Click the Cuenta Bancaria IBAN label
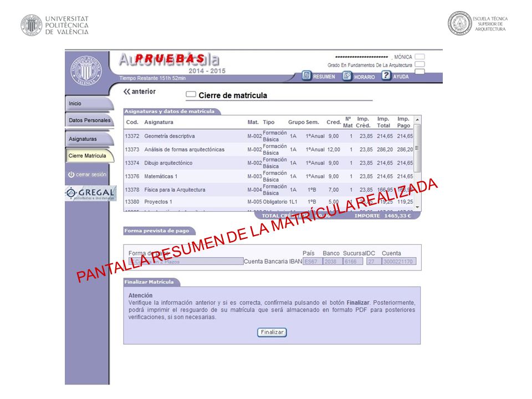532x399 pixels. tap(273, 262)
